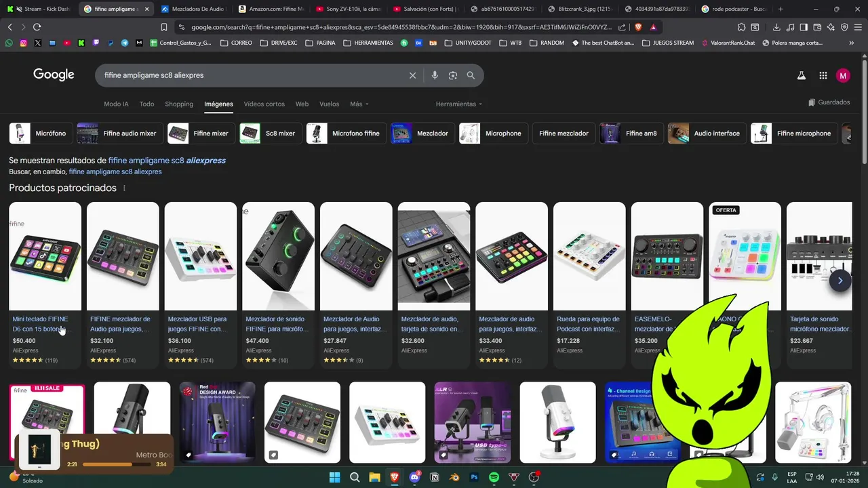Click the Google search text field

251,75
